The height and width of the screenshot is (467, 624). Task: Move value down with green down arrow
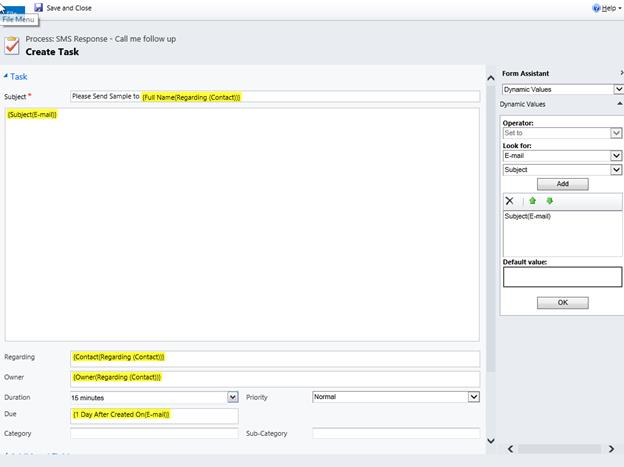tap(549, 201)
